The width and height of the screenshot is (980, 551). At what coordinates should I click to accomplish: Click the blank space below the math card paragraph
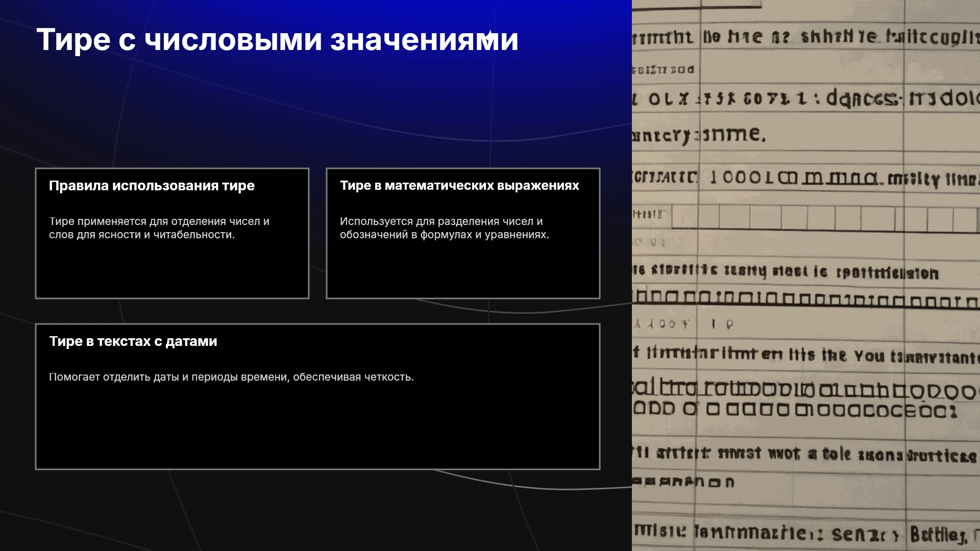[x=463, y=269]
